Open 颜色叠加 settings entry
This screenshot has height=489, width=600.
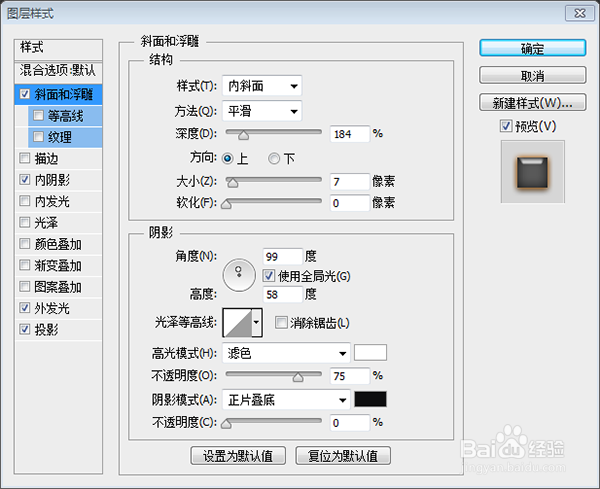coord(58,244)
